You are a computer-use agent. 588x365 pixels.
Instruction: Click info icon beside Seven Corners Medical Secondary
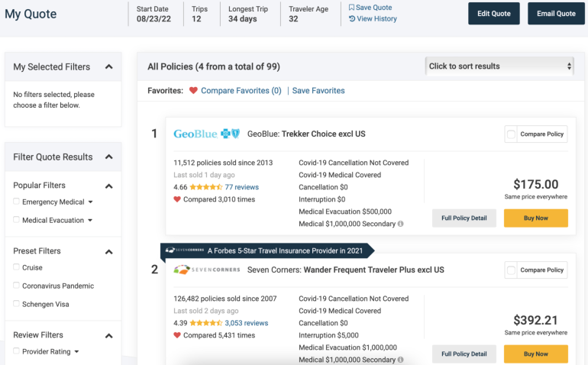[x=400, y=360]
